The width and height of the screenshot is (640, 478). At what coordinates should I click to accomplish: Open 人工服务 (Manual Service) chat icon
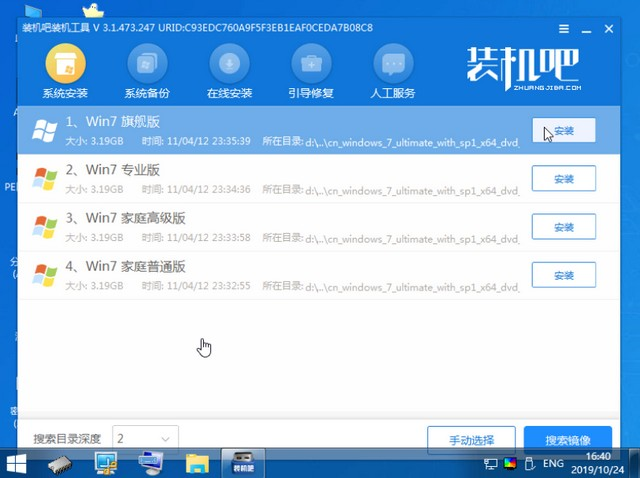[x=394, y=66]
